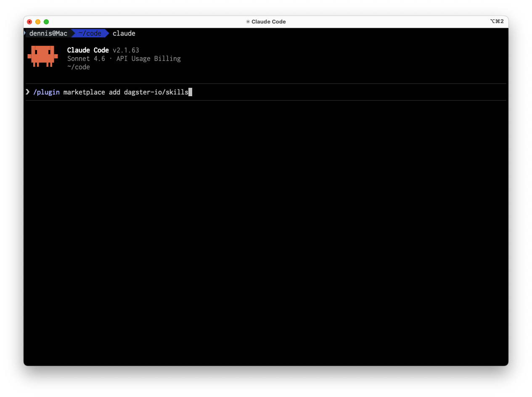Screen dimensions: 532x397
Task: Click the yellow minimize traffic light button
Action: 37,21
